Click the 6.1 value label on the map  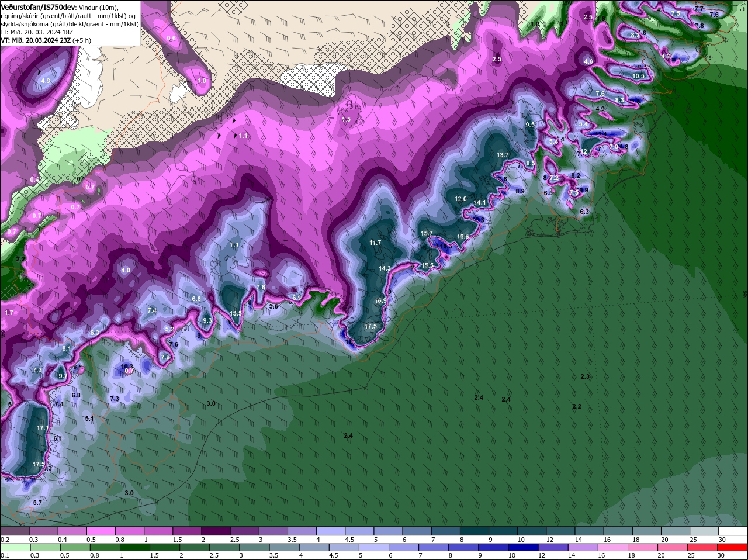(x=57, y=438)
